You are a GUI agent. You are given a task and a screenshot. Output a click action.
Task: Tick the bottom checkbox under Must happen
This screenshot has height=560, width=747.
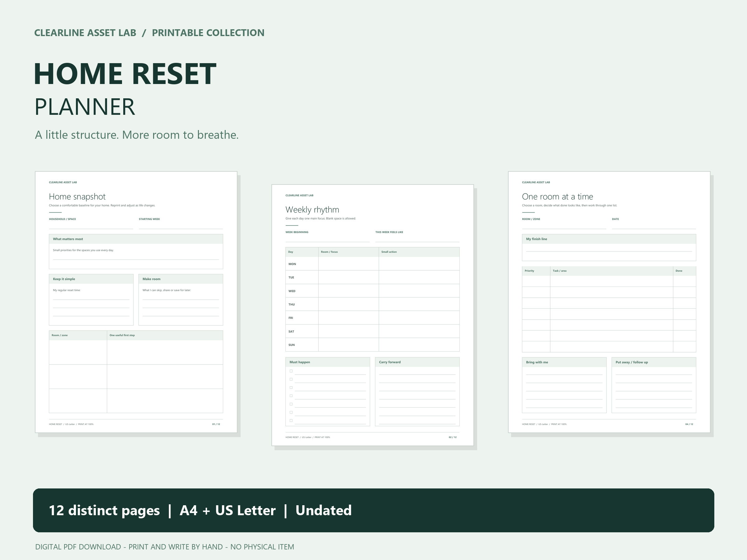291,421
